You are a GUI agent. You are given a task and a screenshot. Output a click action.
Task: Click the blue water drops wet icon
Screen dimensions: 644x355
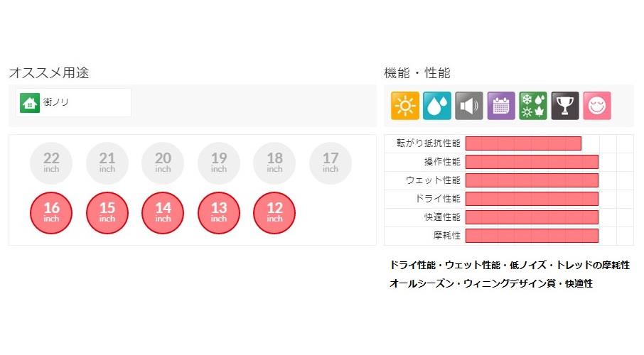(x=437, y=106)
